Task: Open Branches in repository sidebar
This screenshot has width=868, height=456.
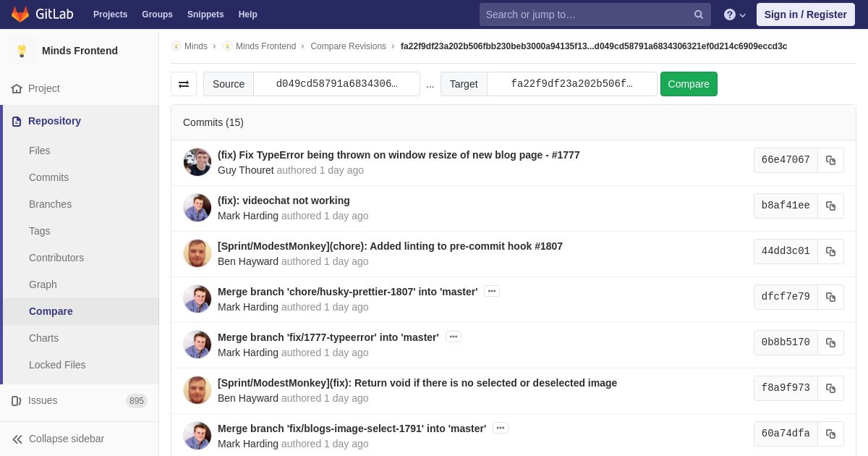Action: 50,204
